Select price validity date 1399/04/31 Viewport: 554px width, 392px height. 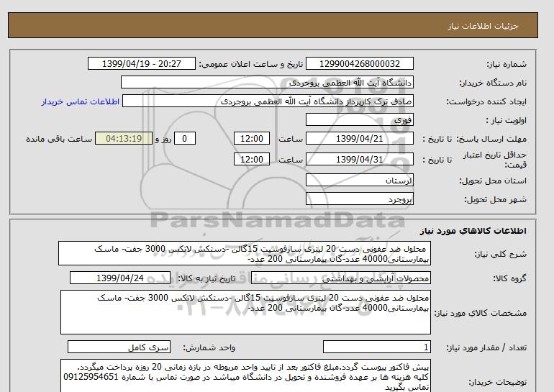pyautogui.click(x=359, y=159)
